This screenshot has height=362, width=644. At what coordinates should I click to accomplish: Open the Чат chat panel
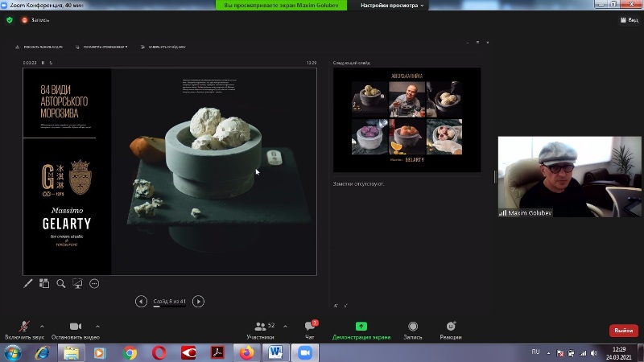click(309, 330)
